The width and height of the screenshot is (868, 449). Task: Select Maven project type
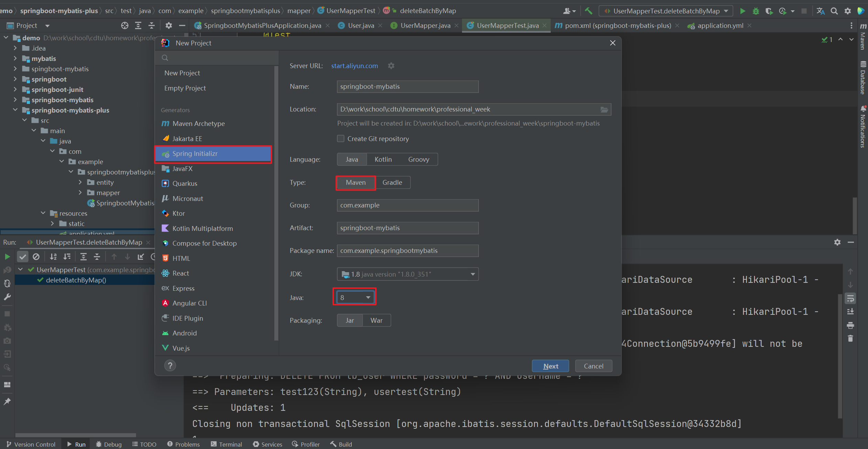pos(356,182)
